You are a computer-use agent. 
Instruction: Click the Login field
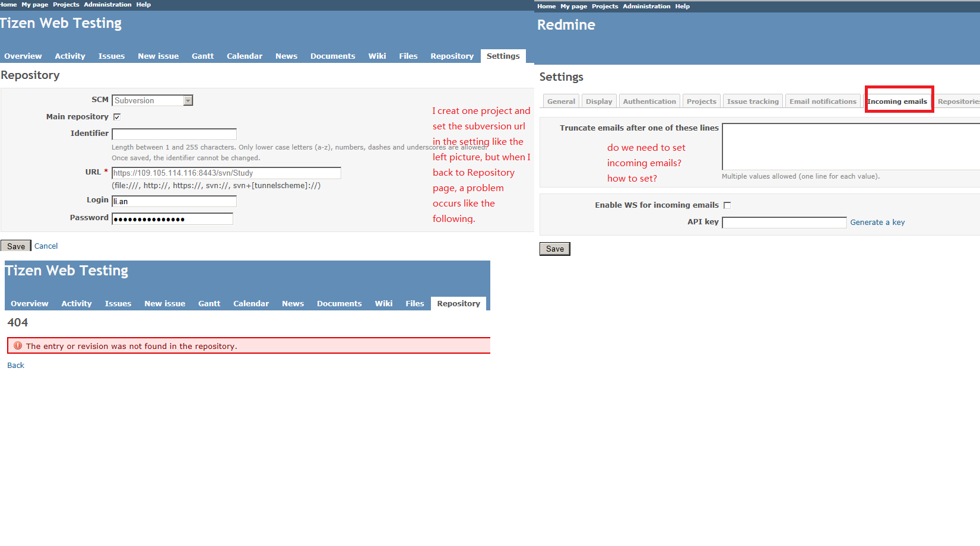coord(174,201)
